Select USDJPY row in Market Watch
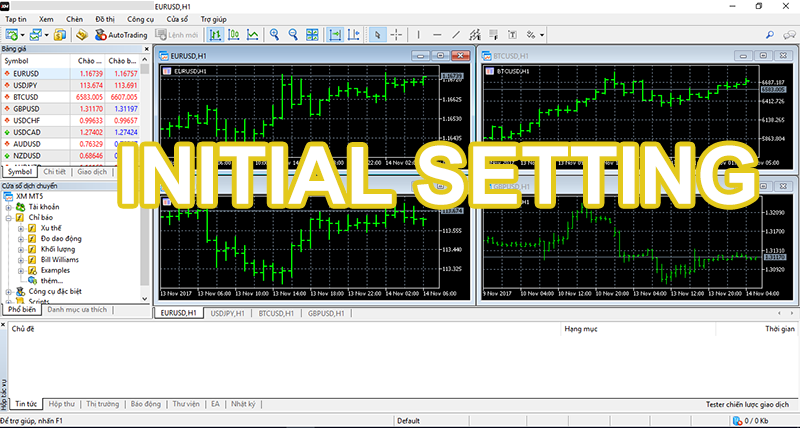Viewport: 800px width, 428px height. (x=70, y=85)
